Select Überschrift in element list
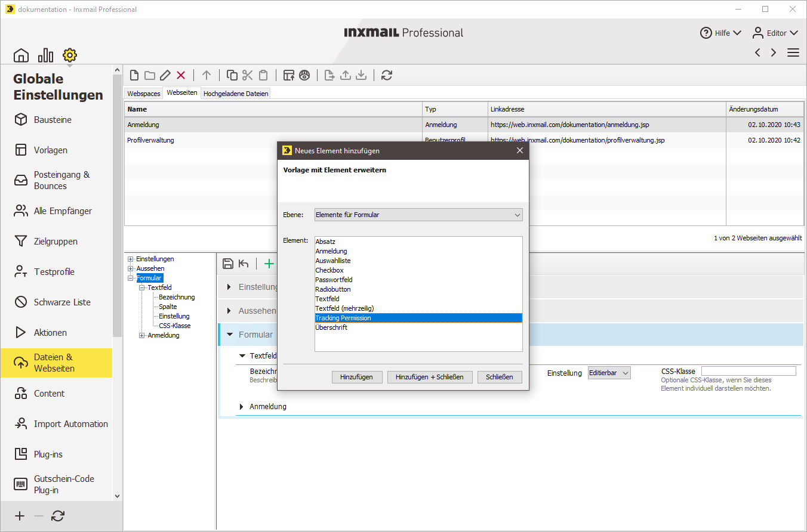Screen dimensions: 807x532 pyautogui.click(x=418, y=327)
